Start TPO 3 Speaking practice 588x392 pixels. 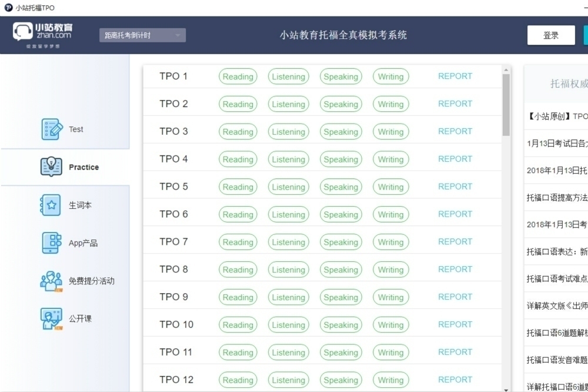[x=341, y=132]
